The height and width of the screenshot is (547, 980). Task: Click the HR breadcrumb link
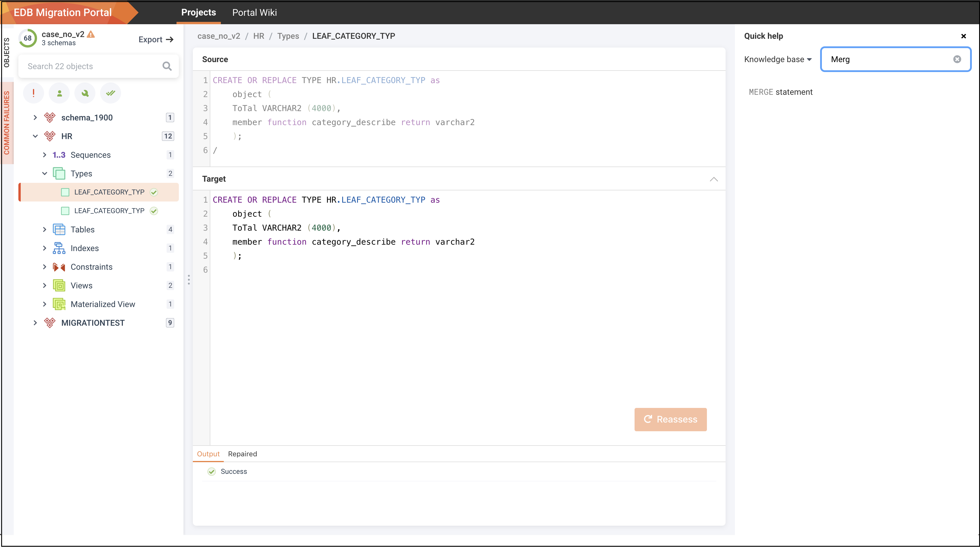point(259,36)
